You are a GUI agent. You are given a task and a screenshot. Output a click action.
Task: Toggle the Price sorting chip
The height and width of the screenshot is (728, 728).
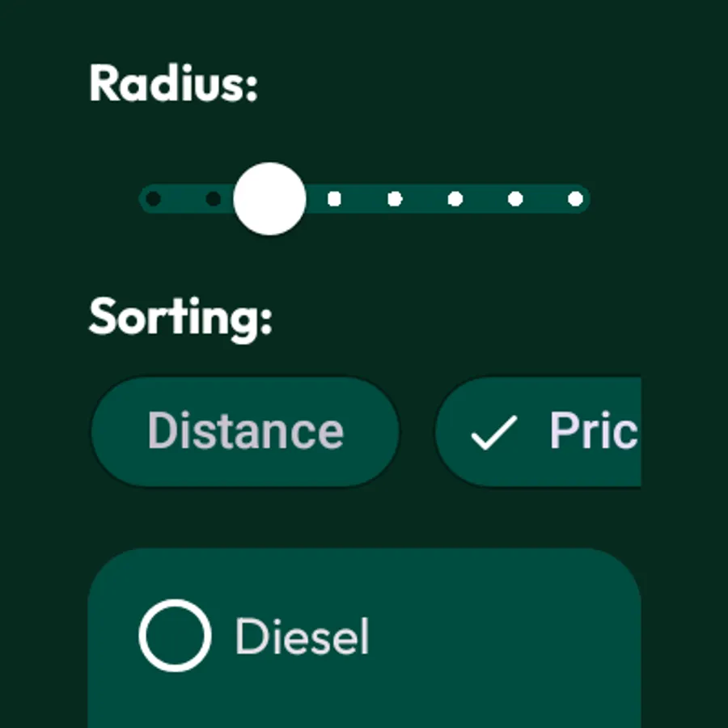[539, 432]
